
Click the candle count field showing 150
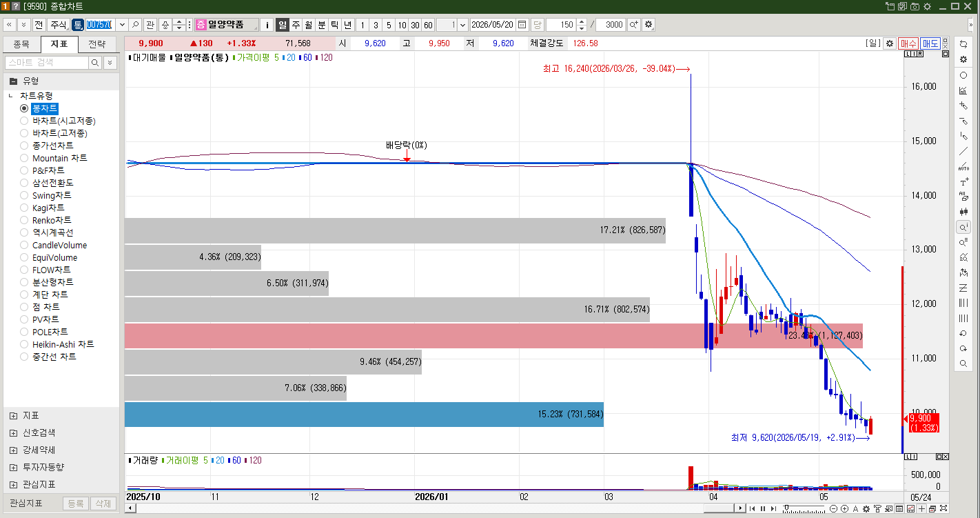562,25
